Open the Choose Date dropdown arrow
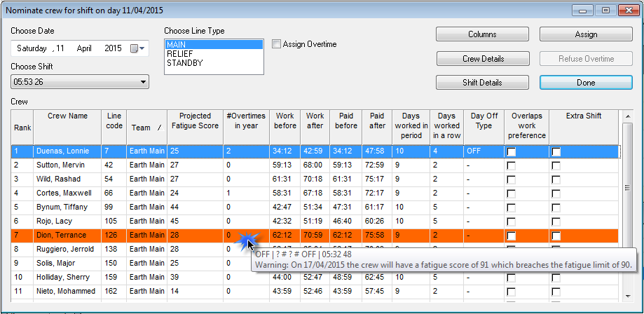The width and height of the screenshot is (644, 314). tap(143, 48)
